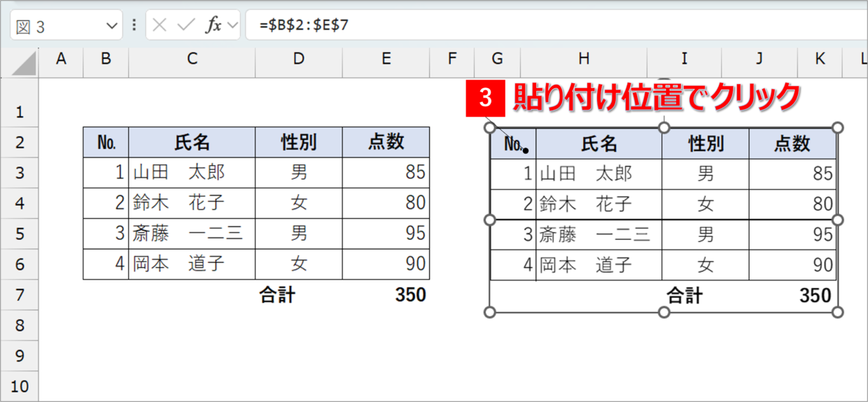Click the top-center handle of pasted picture

tap(664, 128)
